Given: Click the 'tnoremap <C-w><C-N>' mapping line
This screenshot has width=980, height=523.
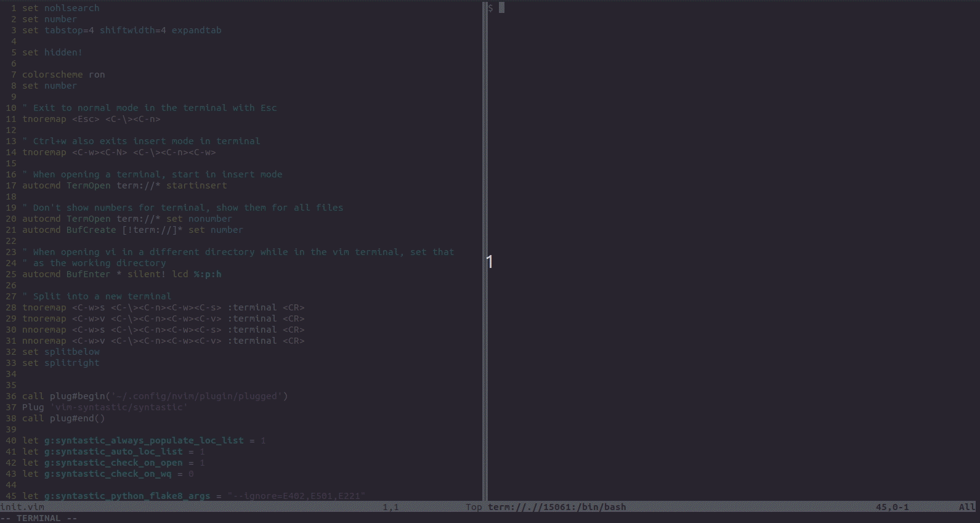Looking at the screenshot, I should click(119, 152).
